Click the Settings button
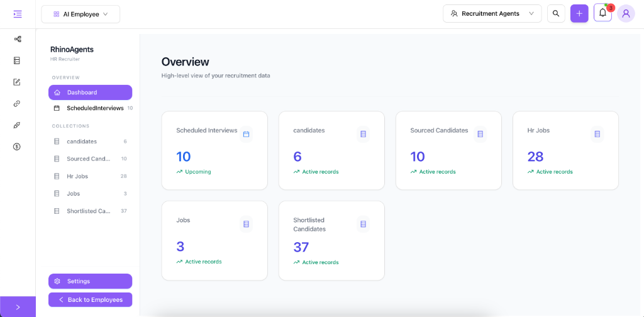 91,281
